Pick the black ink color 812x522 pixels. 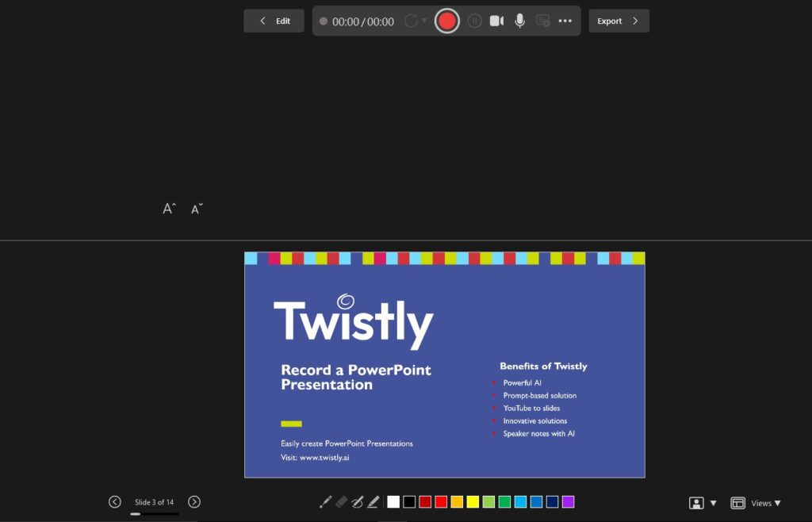[x=409, y=502]
